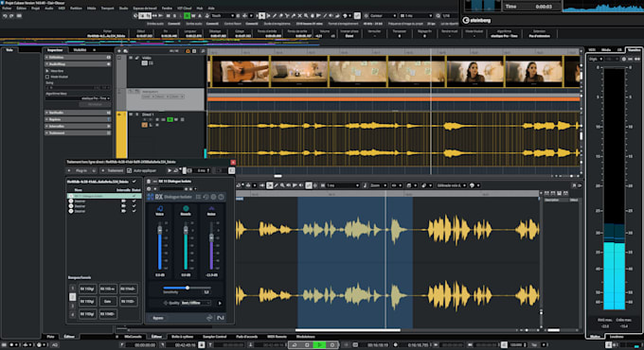Activate the Object Selection arrow tool
Image resolution: width=644 pixels, height=350 pixels.
pos(261,15)
